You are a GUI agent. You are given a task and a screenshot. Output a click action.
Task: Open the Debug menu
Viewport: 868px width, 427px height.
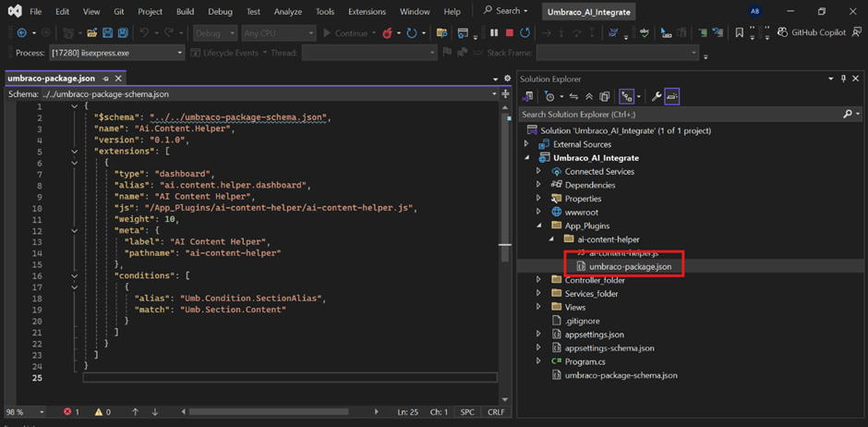point(220,11)
